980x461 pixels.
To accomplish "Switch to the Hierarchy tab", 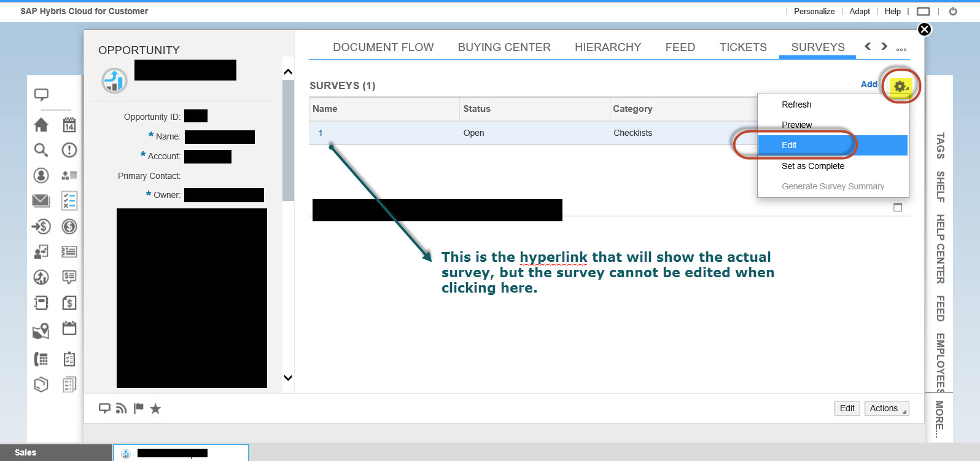I will (x=608, y=47).
